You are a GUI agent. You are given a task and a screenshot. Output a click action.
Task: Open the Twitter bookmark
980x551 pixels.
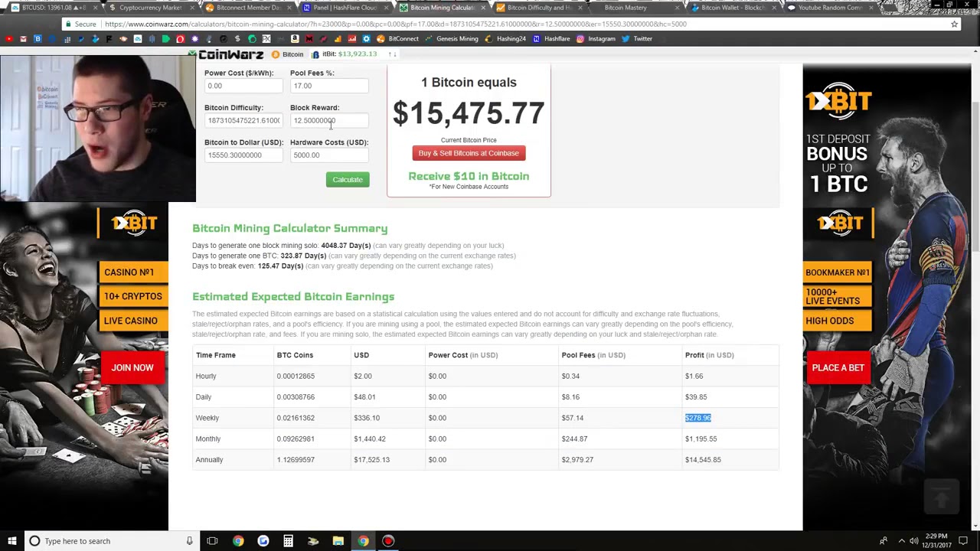click(637, 39)
